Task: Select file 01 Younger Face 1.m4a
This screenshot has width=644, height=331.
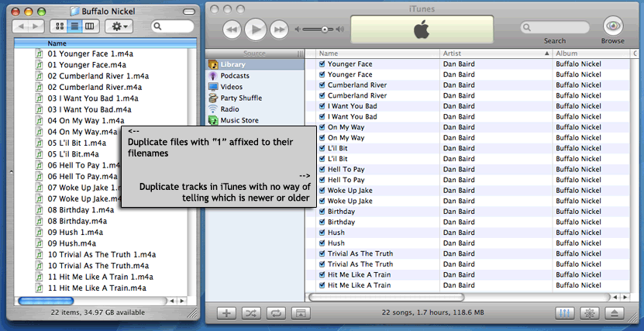Action: click(x=91, y=53)
